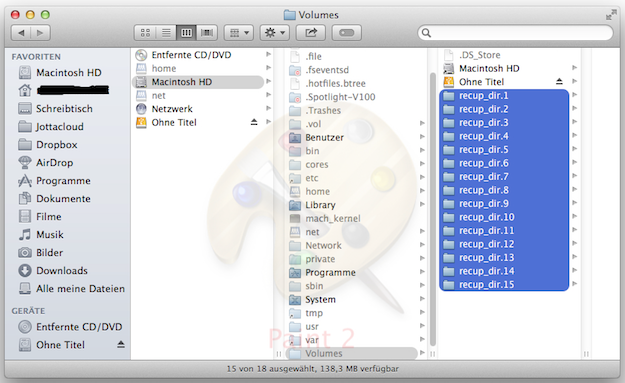Open Filme in the sidebar
Image resolution: width=625 pixels, height=383 pixels.
(40, 216)
